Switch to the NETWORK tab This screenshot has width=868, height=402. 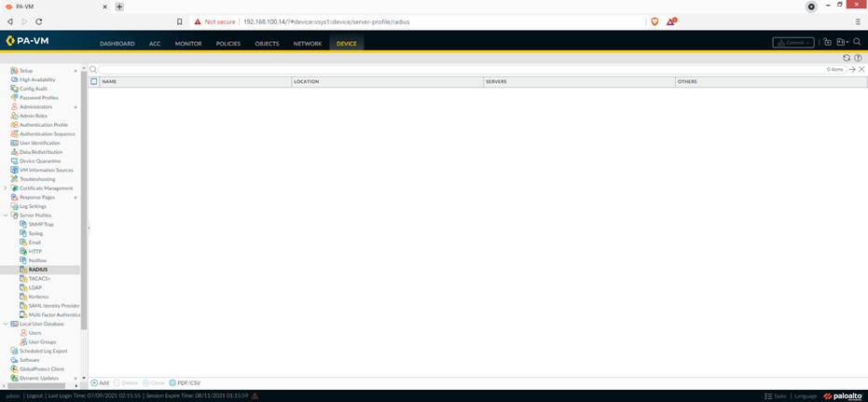[308, 44]
